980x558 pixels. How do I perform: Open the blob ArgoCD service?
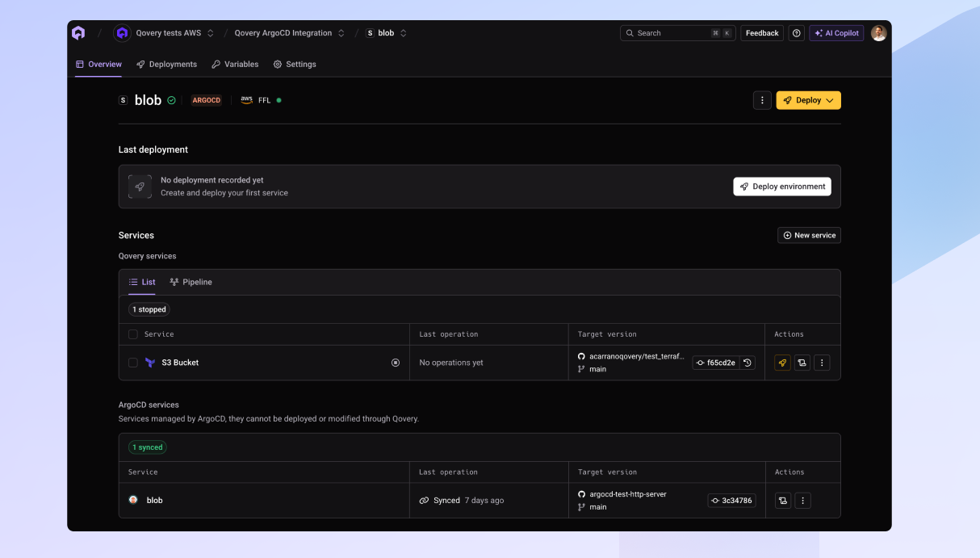154,501
